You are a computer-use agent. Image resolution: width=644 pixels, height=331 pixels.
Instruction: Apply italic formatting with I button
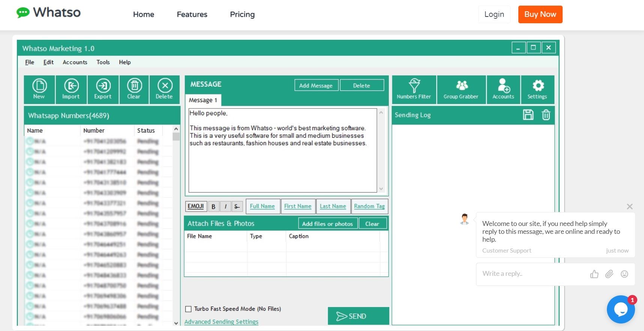click(x=225, y=206)
